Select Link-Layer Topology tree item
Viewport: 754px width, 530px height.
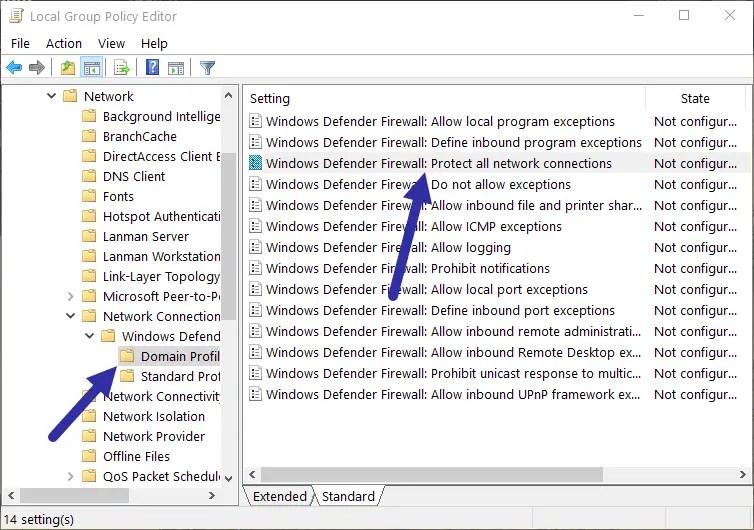pos(162,277)
